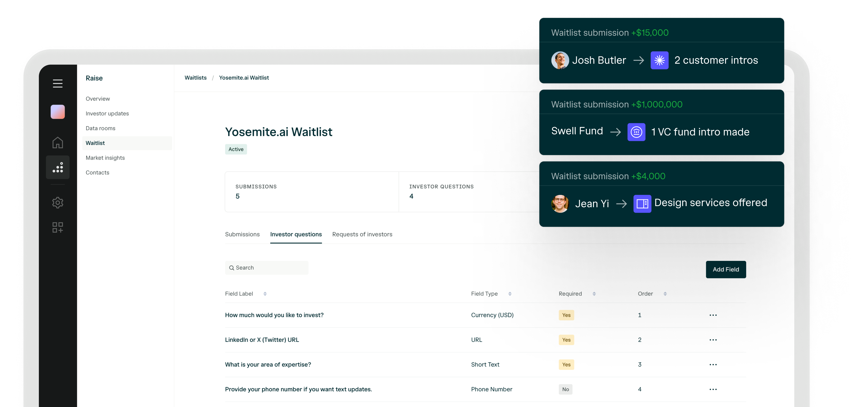Sort table by Required column
Screen dimensions: 868x407
click(x=594, y=294)
